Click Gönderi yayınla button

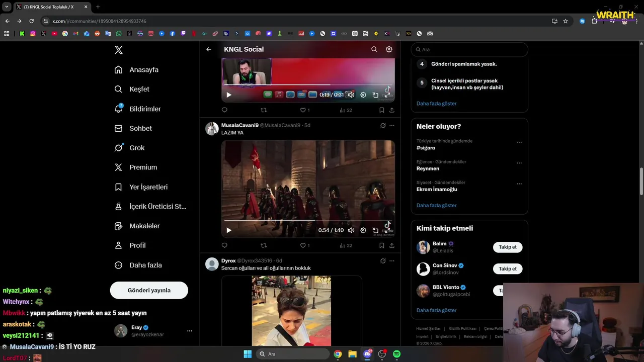pos(149,290)
